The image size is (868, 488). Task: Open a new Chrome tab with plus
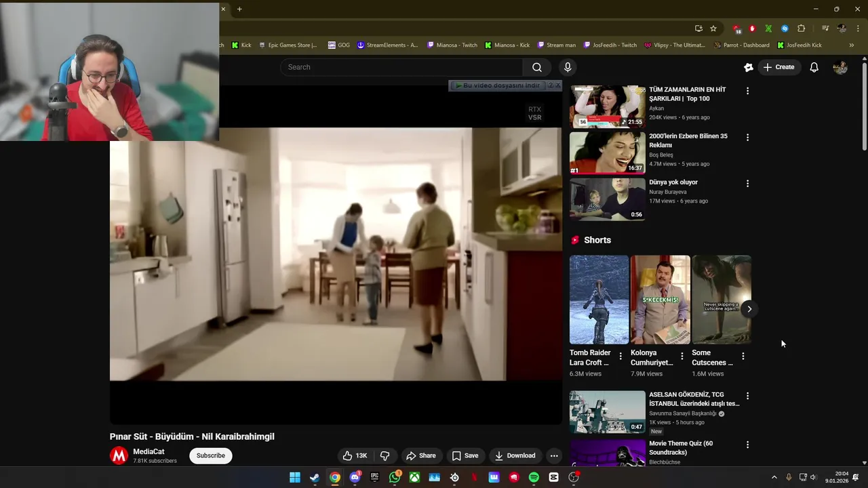[239, 9]
